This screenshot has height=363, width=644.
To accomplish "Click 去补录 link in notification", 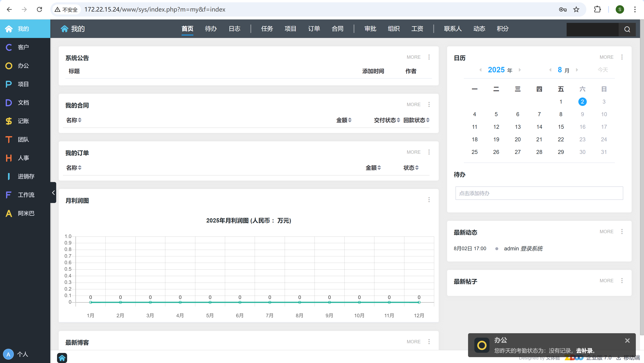I will pyautogui.click(x=584, y=350).
